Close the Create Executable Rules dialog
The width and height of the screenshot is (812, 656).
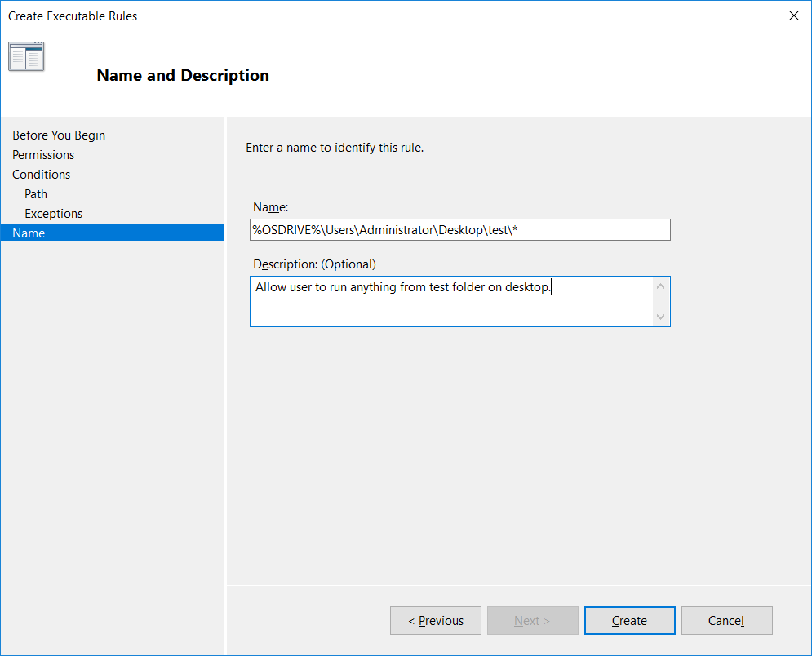tap(793, 16)
